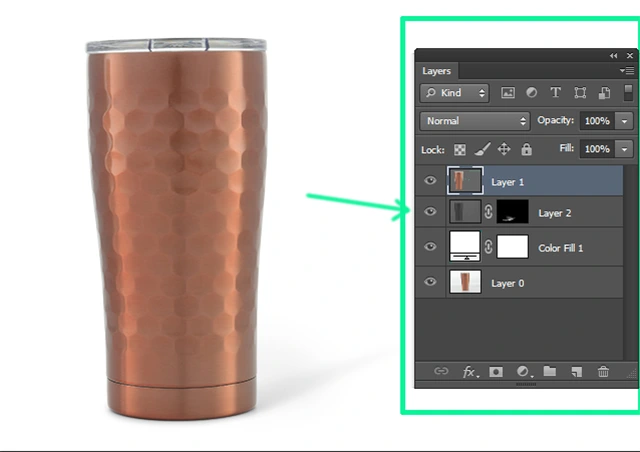Click the add layer style fx icon
640x452 pixels.
(469, 371)
